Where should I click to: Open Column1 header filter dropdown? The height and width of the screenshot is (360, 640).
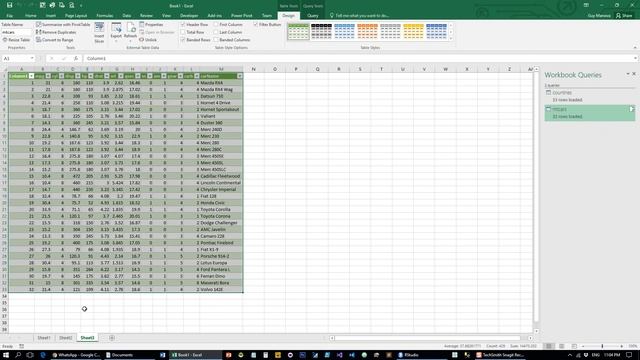(31, 76)
